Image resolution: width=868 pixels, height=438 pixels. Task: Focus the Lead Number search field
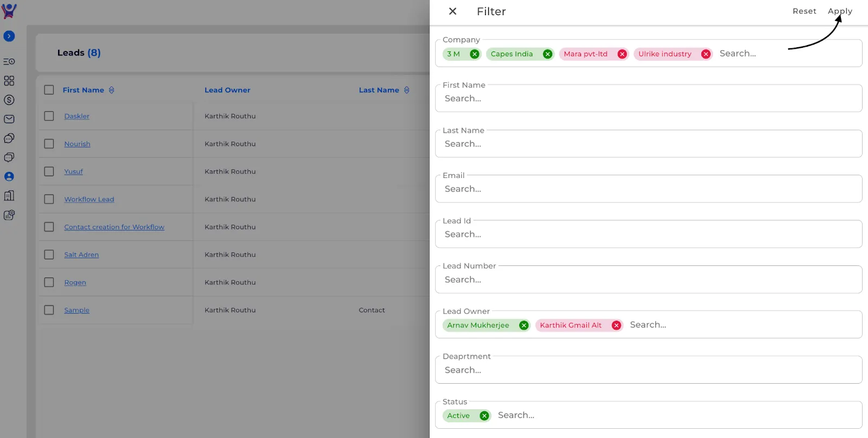pos(648,280)
